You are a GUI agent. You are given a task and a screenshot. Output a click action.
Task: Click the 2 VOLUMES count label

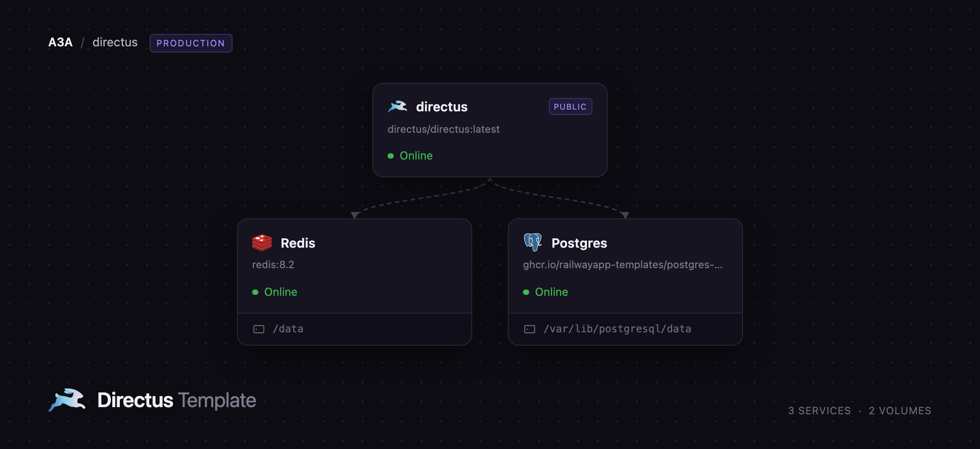[x=900, y=411]
